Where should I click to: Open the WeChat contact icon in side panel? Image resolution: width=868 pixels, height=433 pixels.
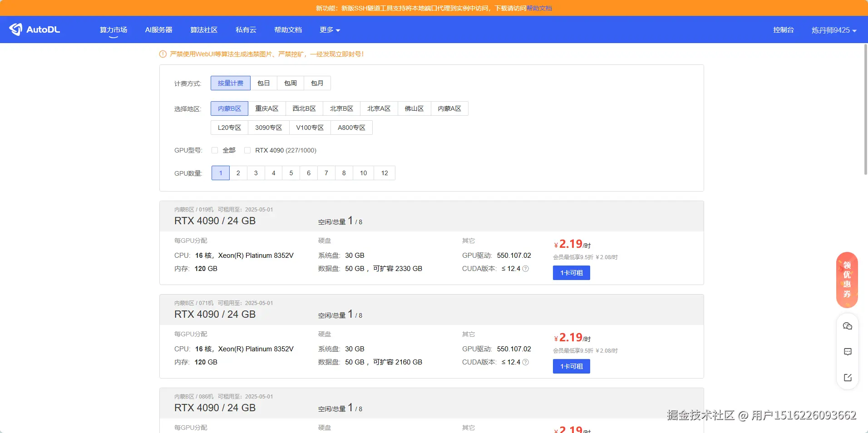pos(848,326)
